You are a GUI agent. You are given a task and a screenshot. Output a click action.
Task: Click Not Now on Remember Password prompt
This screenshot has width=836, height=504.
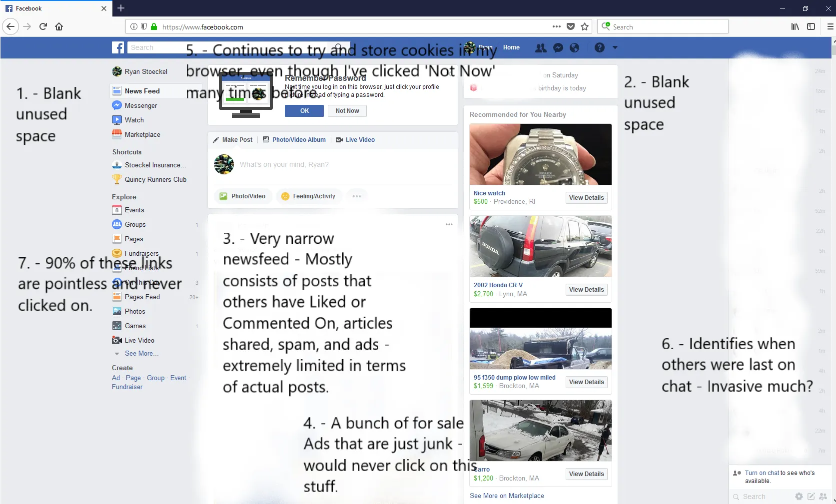(347, 111)
